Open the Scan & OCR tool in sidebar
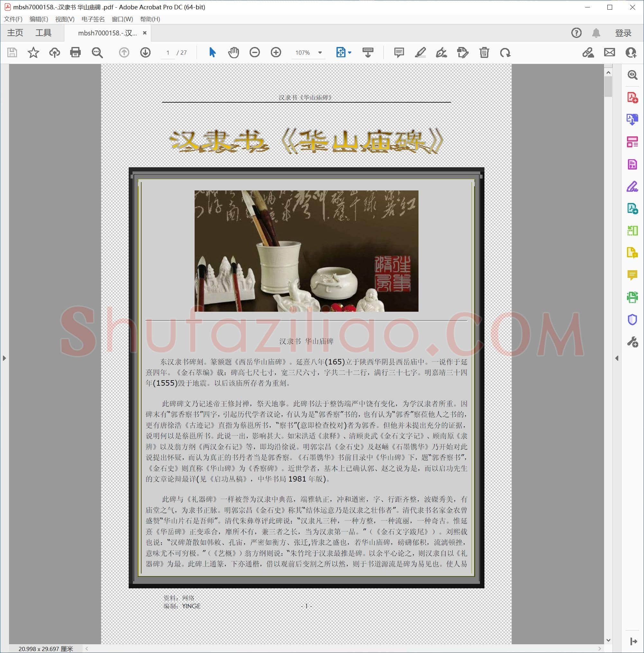Screen dimensions: 644x653 click(x=632, y=297)
